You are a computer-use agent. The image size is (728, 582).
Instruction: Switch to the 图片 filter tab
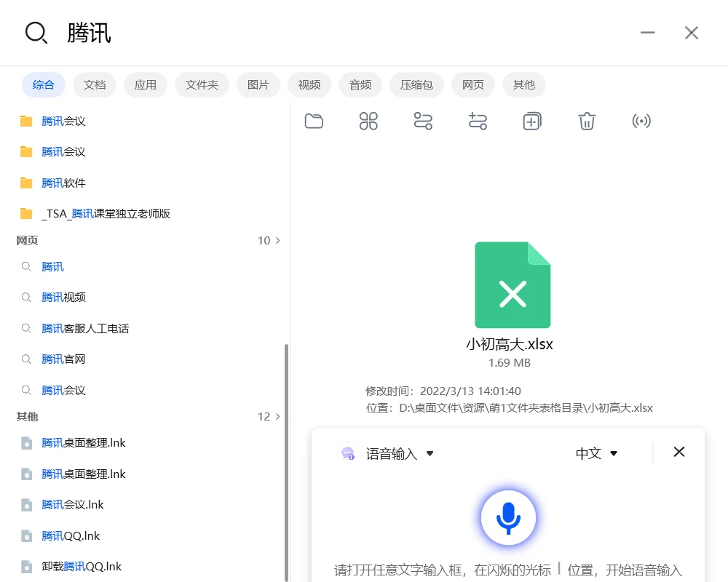tap(258, 84)
